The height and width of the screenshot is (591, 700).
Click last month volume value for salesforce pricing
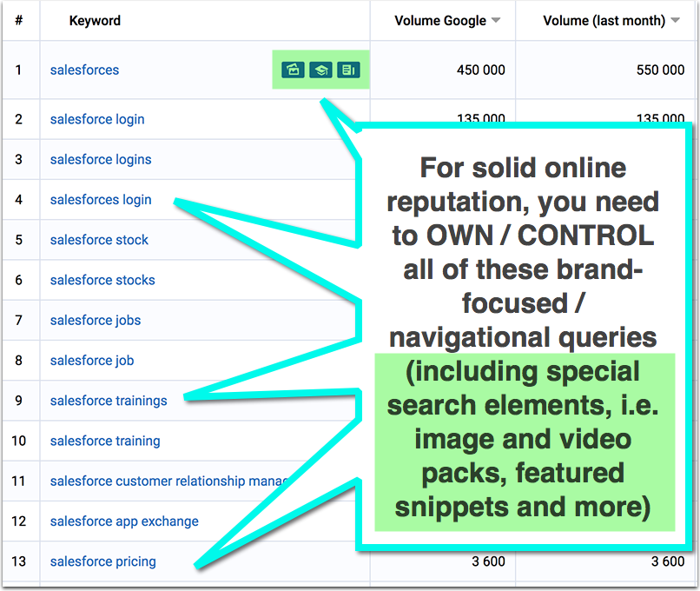668,561
